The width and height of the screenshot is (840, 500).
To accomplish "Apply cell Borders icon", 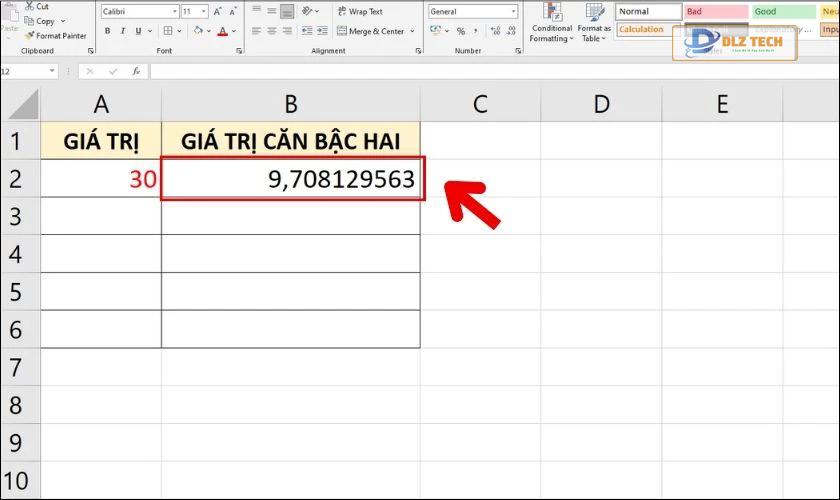I will click(168, 31).
